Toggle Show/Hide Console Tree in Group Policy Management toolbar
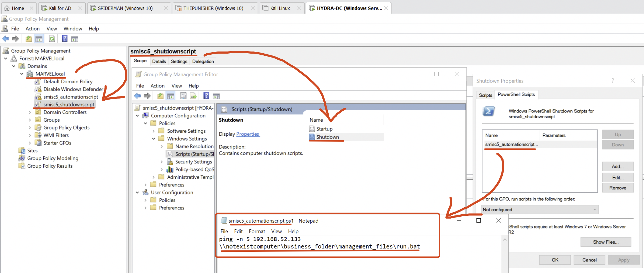 click(x=39, y=39)
